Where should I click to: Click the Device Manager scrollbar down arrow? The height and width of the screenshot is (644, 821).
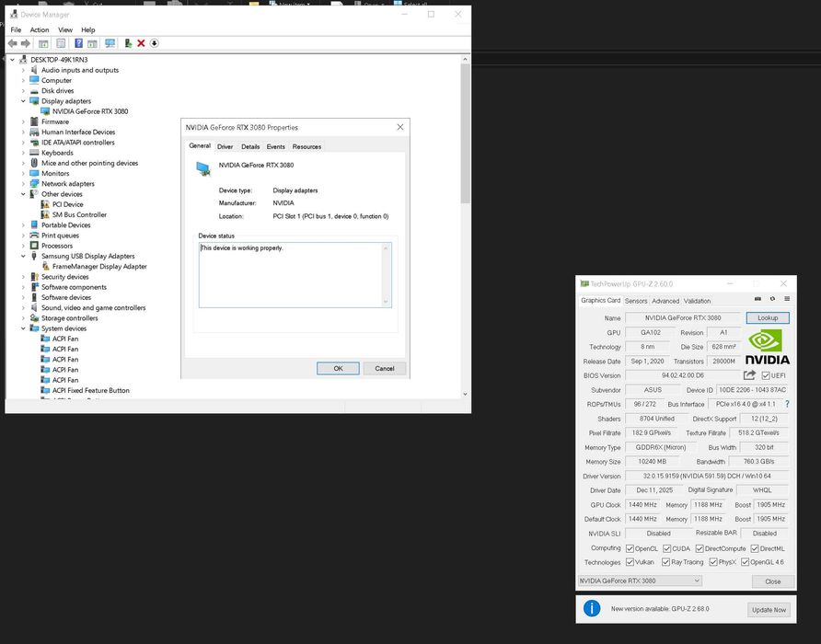(465, 395)
